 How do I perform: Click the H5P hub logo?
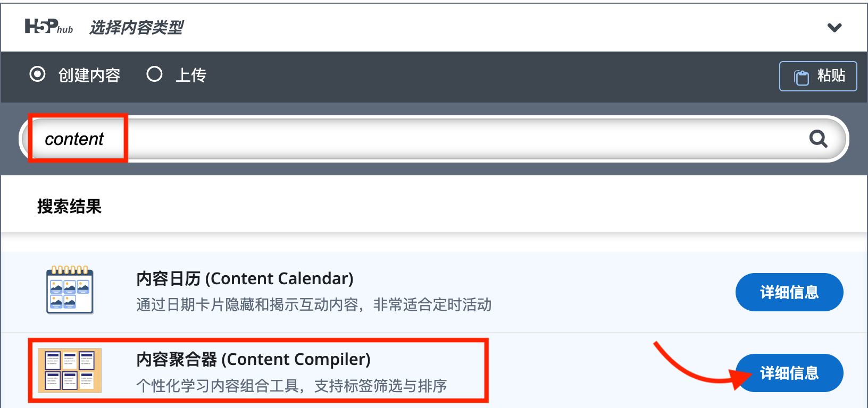[x=48, y=27]
